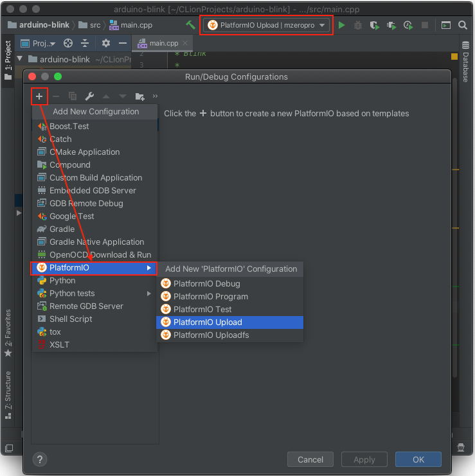475x476 pixels.
Task: Open the 1: Project tool window tab
Action: click(8, 60)
